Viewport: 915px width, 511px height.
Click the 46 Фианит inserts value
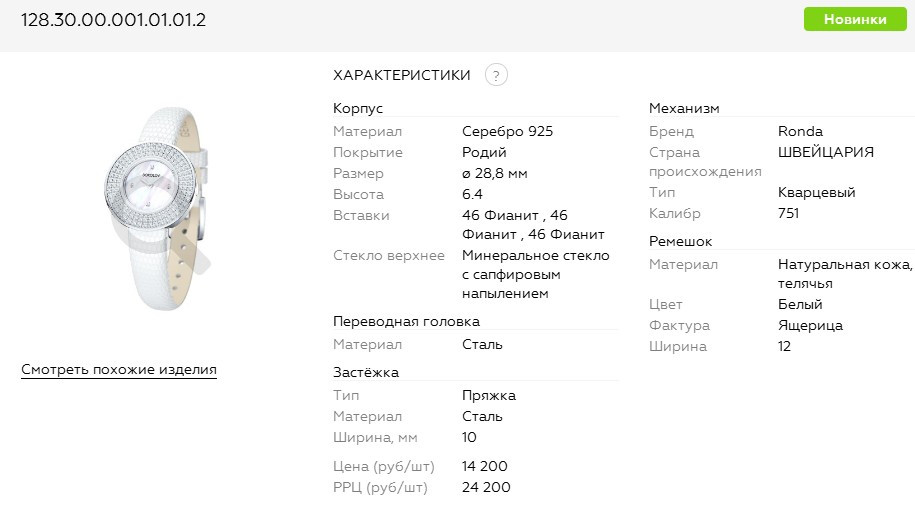[x=533, y=225]
